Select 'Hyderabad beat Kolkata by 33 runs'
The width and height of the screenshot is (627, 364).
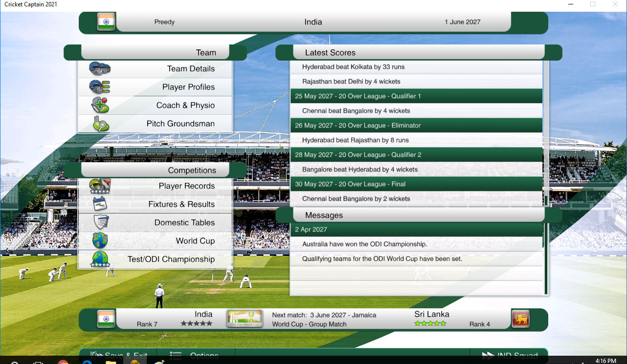click(416, 67)
